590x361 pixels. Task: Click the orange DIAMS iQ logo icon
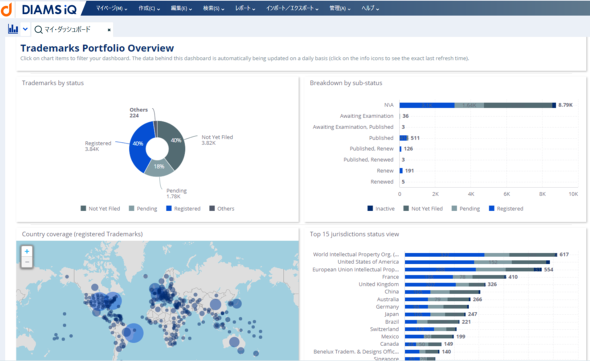6,9
